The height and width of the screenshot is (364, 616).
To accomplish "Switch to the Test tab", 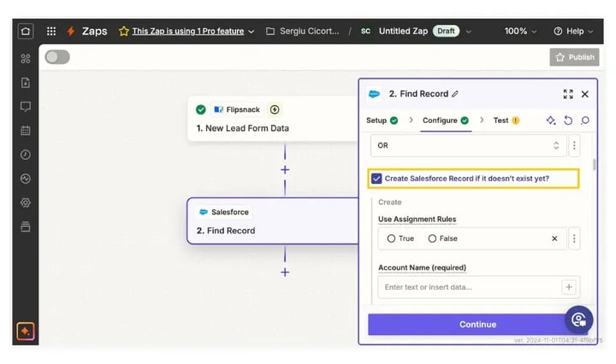I will point(506,120).
